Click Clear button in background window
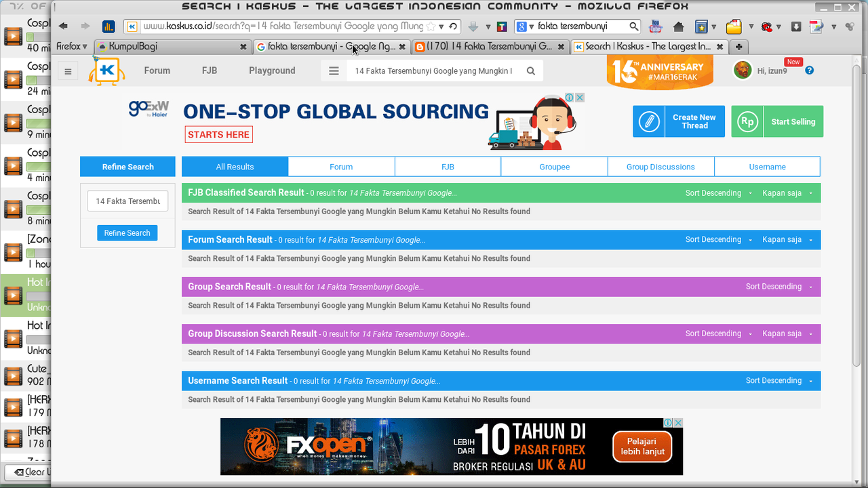 [28, 472]
